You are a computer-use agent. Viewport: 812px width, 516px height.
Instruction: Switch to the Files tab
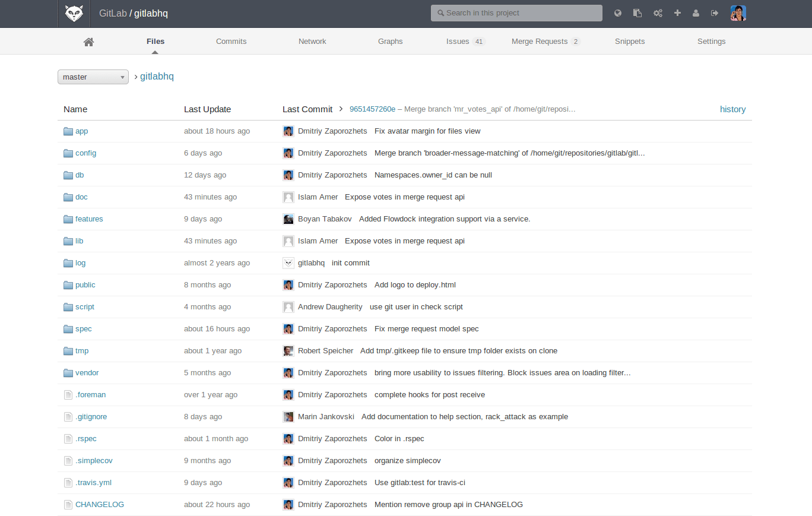[156, 42]
